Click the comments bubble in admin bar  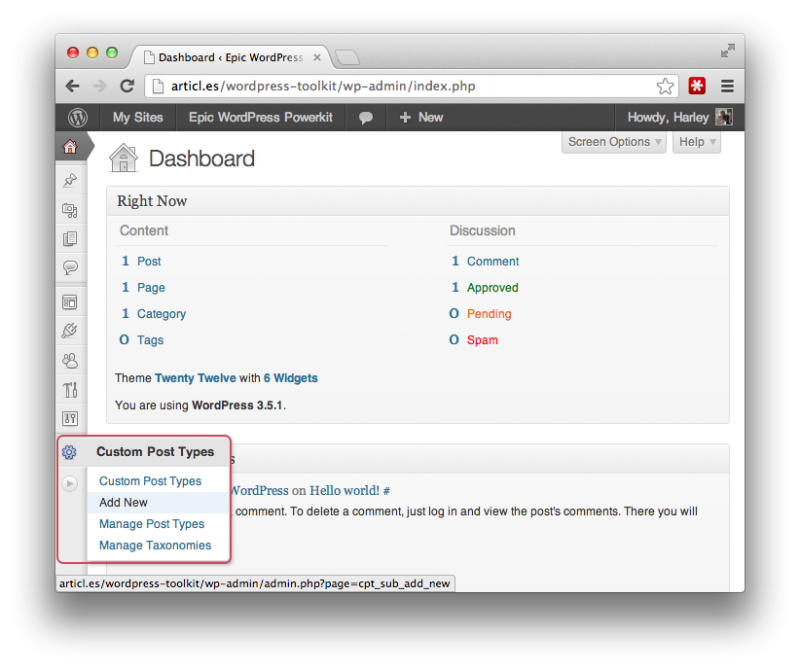pyautogui.click(x=366, y=118)
